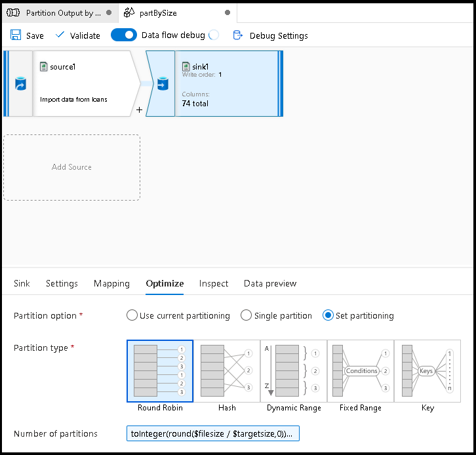The image size is (476, 455).
Task: Switch to the Mapping tab
Action: [x=111, y=283]
